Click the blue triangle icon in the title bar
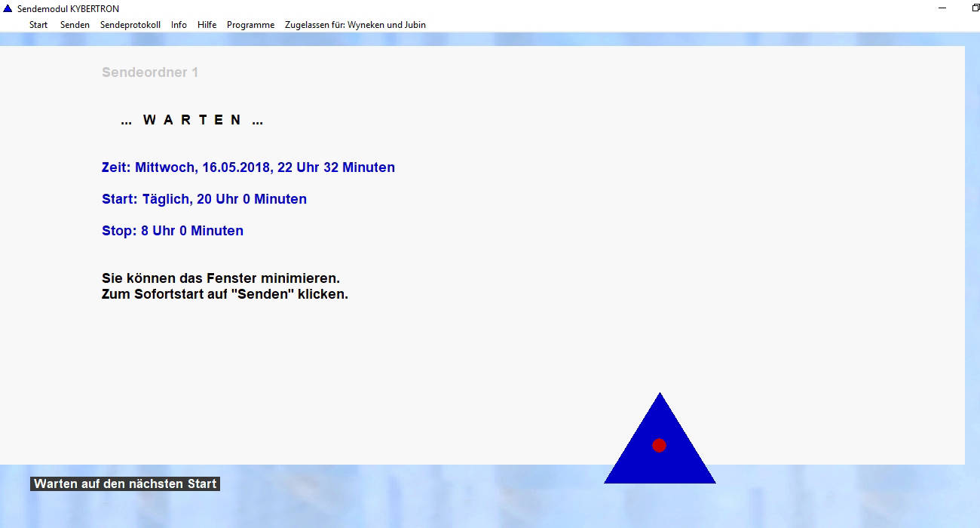 coord(8,9)
